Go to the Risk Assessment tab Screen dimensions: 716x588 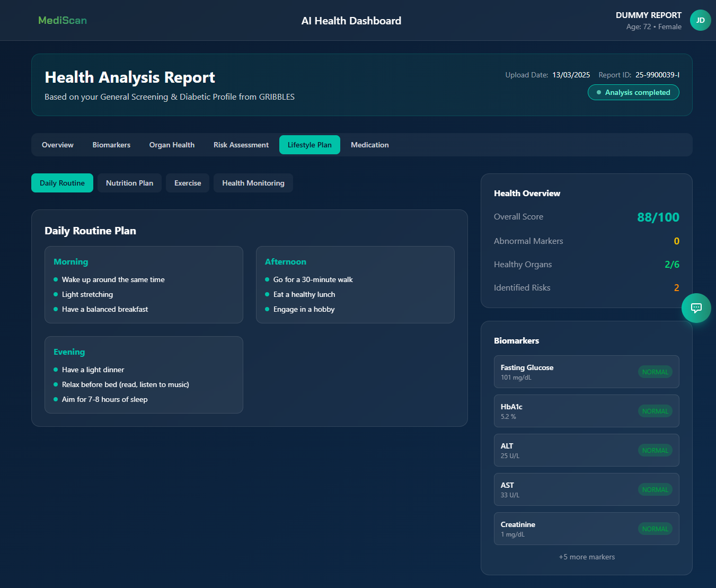click(x=241, y=145)
